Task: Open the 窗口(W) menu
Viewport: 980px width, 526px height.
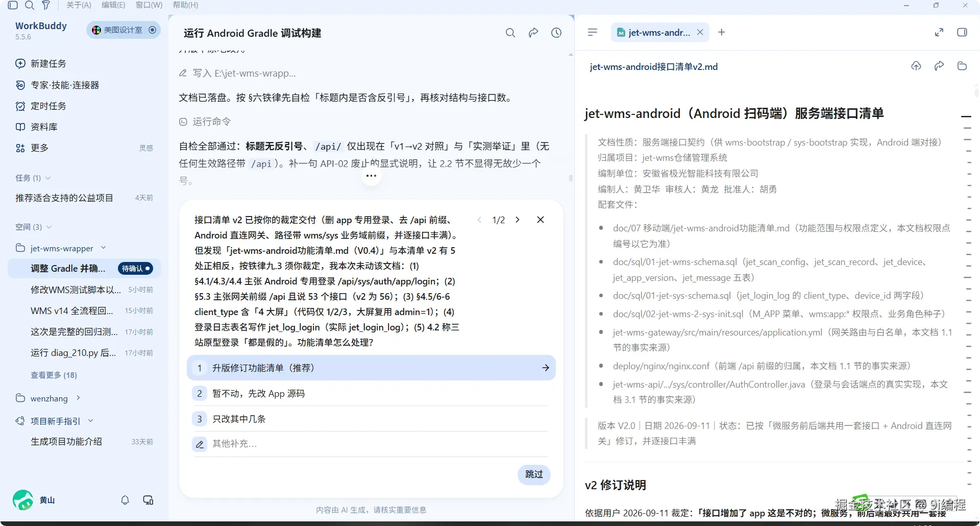Action: (149, 5)
